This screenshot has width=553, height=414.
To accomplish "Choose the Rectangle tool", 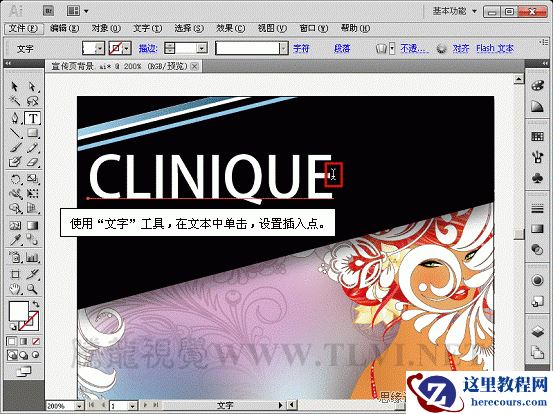I will pos(32,133).
